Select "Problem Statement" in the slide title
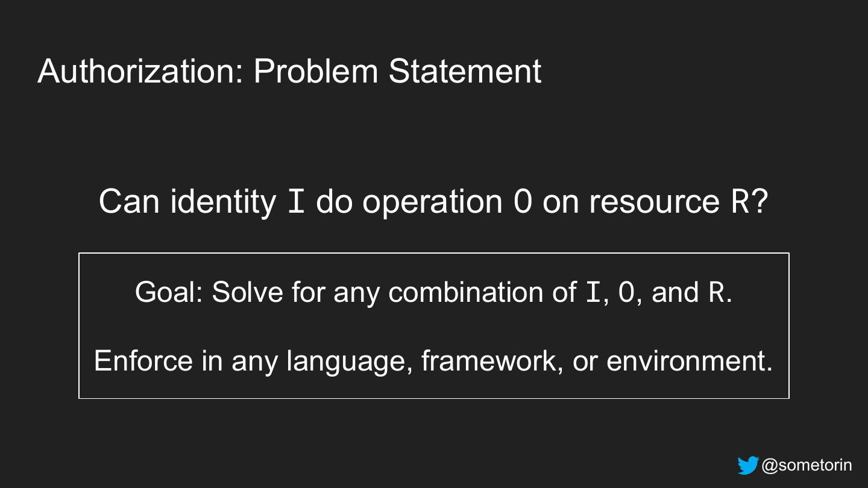 tap(397, 71)
